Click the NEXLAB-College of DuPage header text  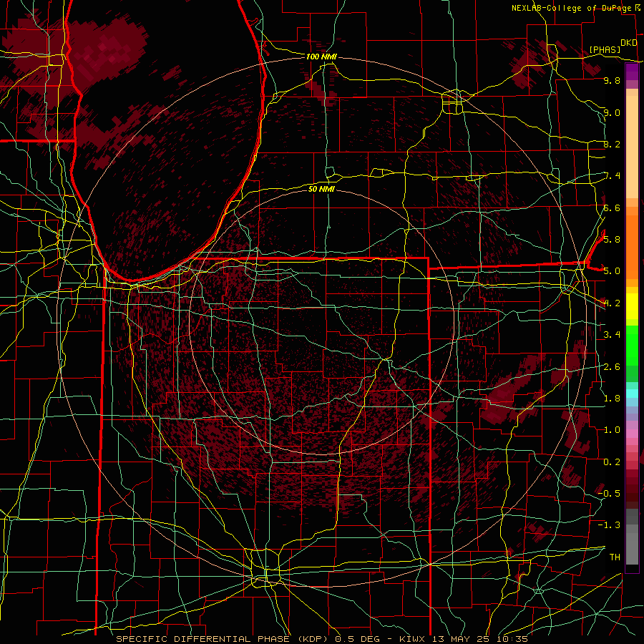tap(572, 8)
